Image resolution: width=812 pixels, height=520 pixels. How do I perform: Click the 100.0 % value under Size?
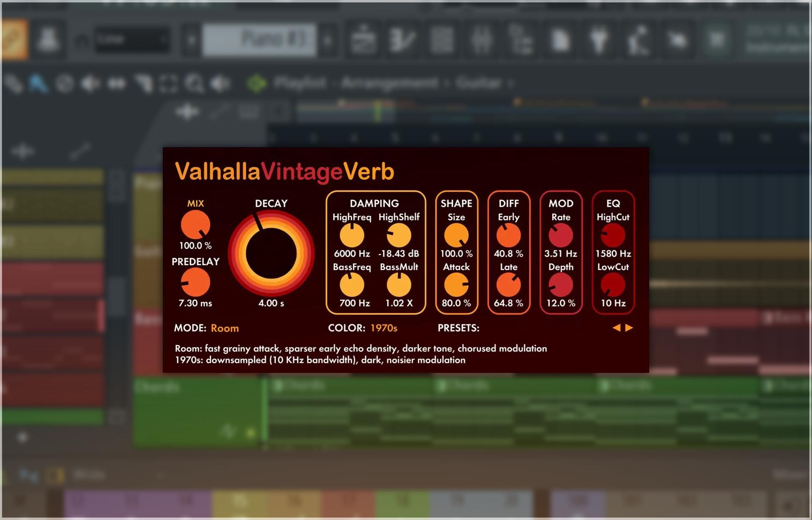456,254
